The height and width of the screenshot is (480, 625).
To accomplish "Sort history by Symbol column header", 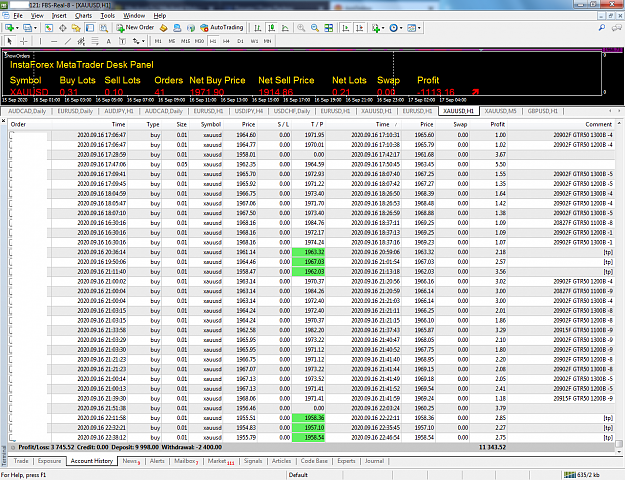I will tap(211, 124).
